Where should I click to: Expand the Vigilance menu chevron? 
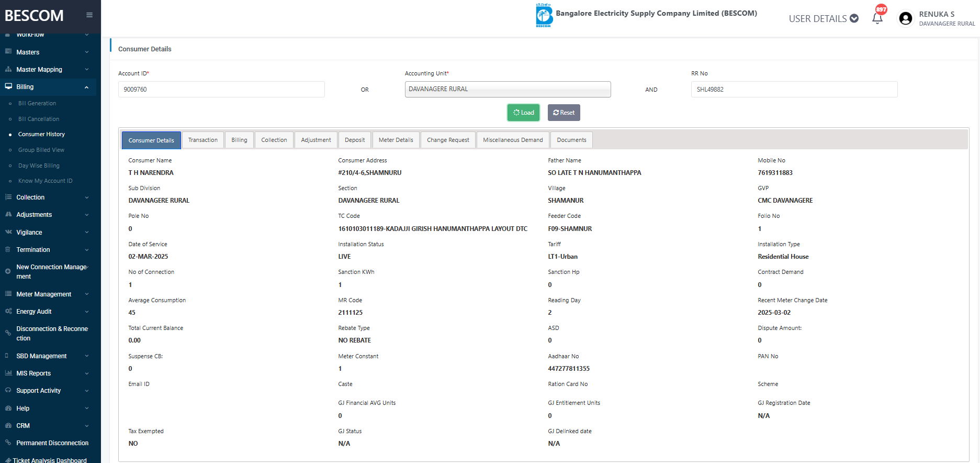click(87, 233)
